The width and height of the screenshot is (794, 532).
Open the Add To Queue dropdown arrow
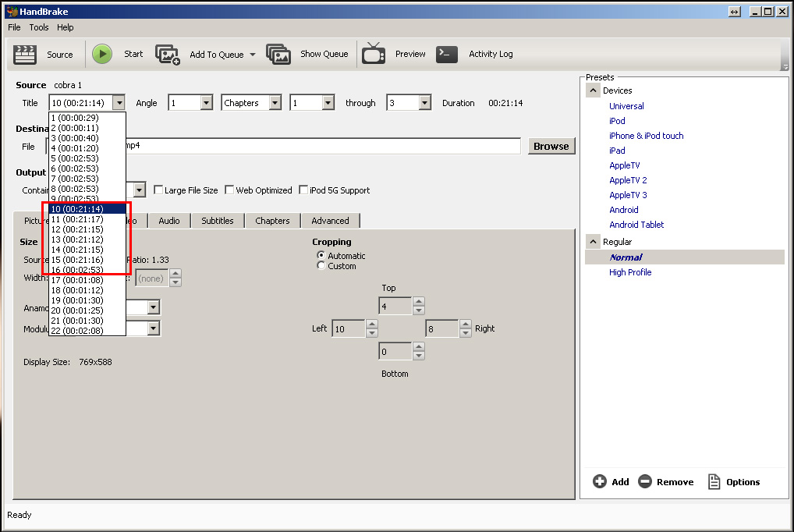(x=253, y=54)
